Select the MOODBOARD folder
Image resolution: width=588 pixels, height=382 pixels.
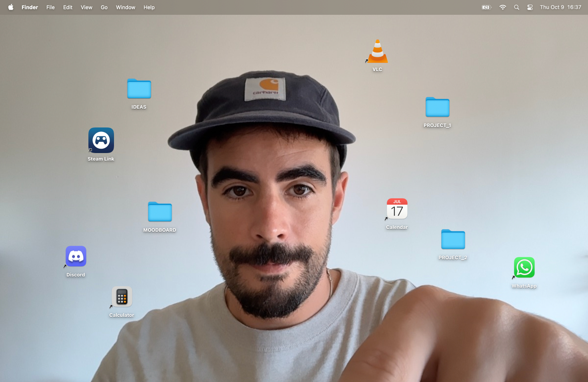point(160,212)
